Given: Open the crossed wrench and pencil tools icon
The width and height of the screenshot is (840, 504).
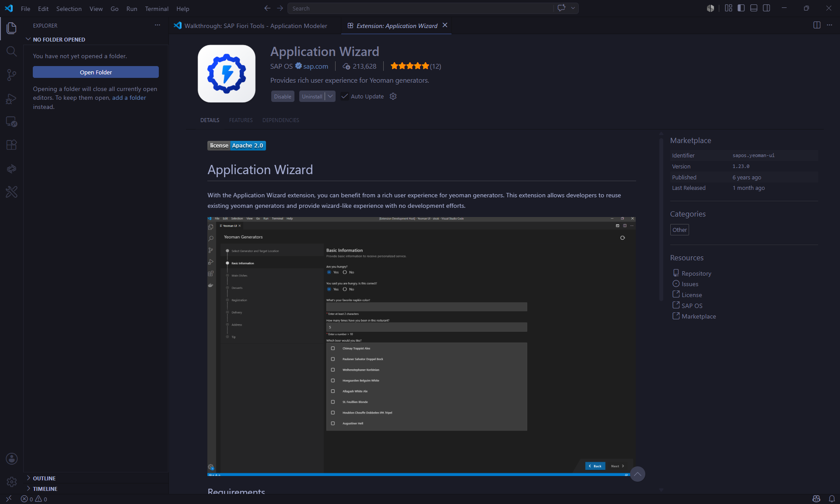Looking at the screenshot, I should pos(11,192).
